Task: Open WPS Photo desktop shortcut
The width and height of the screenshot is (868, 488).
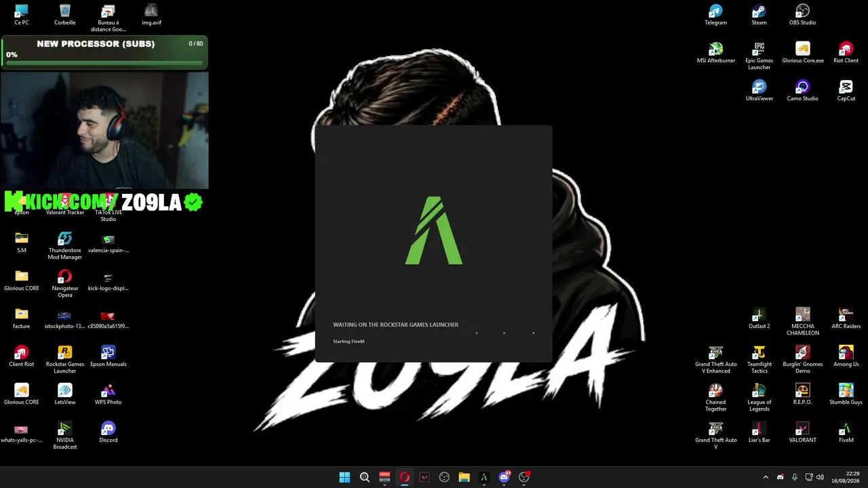Action: (x=108, y=394)
